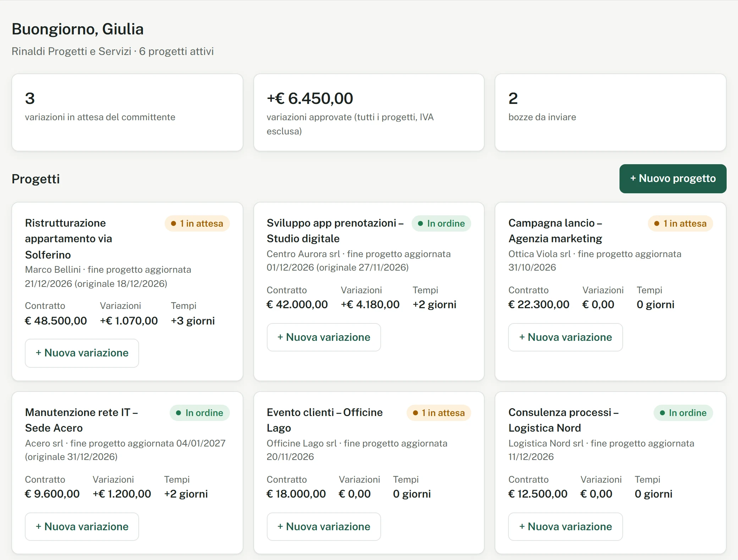Viewport: 738px width, 560px height.
Task: Add Nuova variazione to Evento clienti project
Action: (324, 527)
